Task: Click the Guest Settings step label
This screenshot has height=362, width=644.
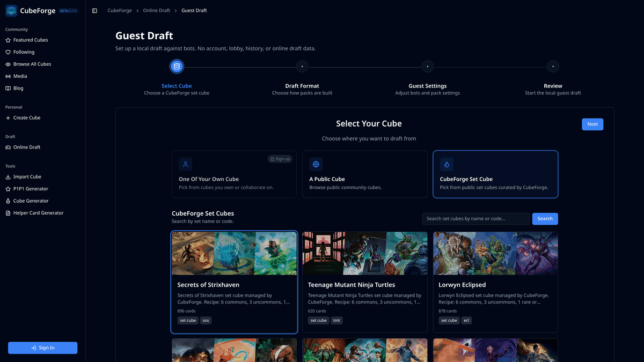Action: tap(428, 86)
